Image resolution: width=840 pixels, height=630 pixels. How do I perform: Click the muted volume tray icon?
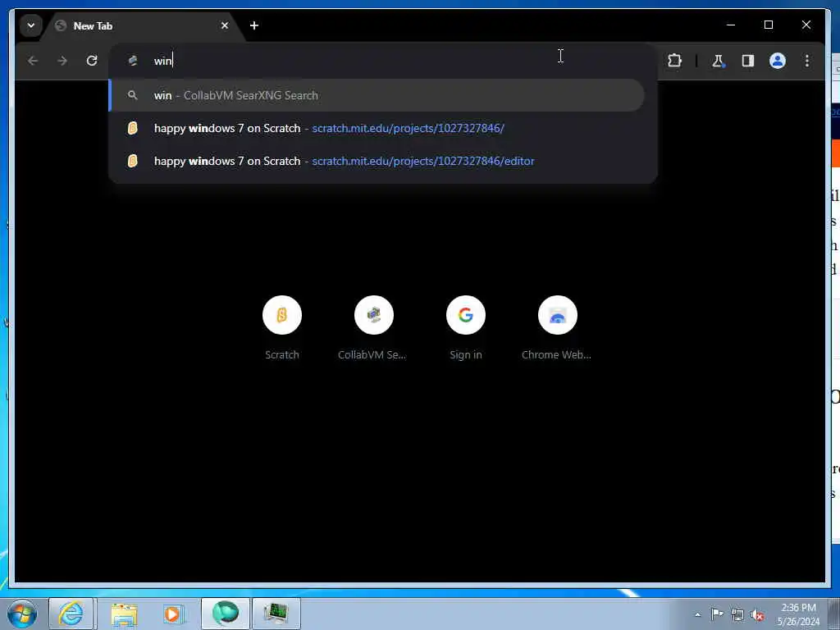[757, 614]
